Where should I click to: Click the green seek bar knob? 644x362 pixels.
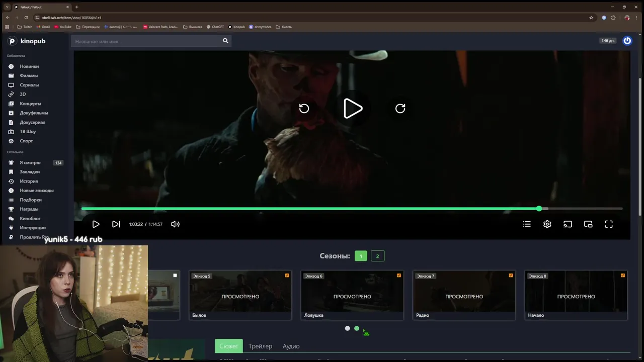tap(539, 208)
